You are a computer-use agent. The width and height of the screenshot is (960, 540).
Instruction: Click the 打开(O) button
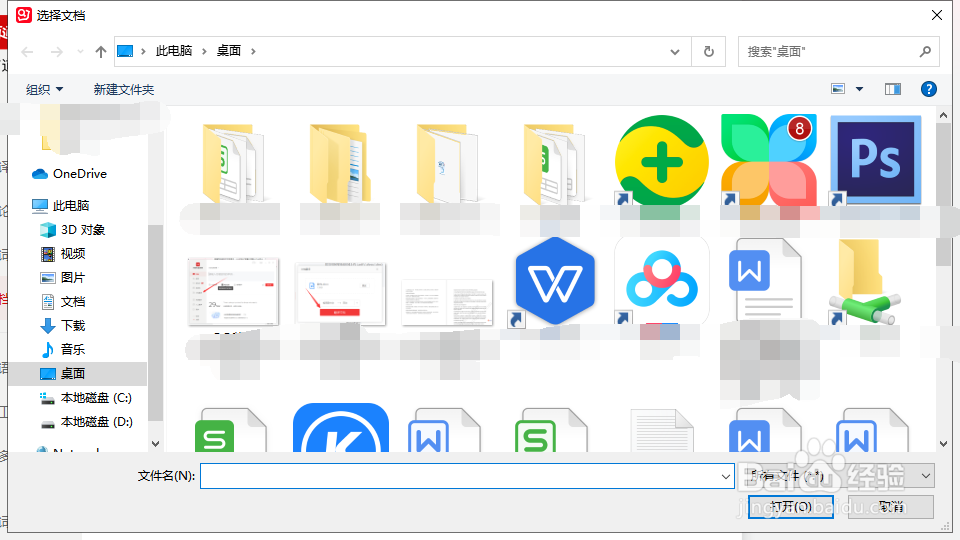point(790,507)
